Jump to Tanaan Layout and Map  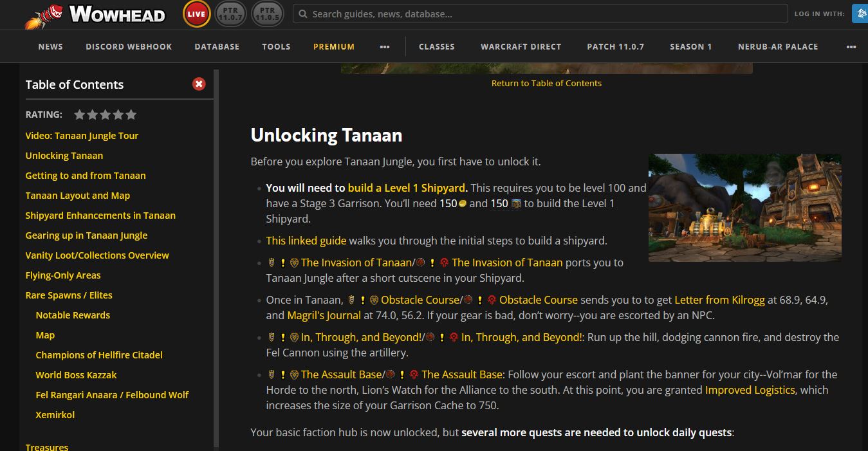(78, 196)
